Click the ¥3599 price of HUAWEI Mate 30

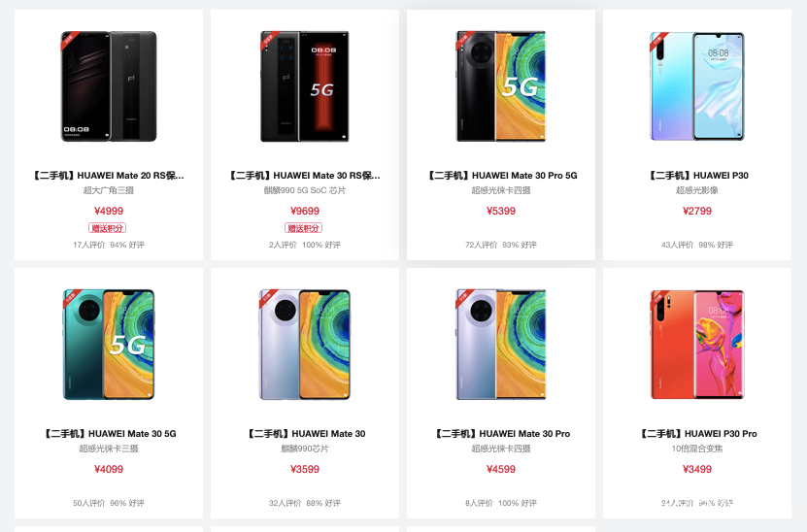(305, 469)
